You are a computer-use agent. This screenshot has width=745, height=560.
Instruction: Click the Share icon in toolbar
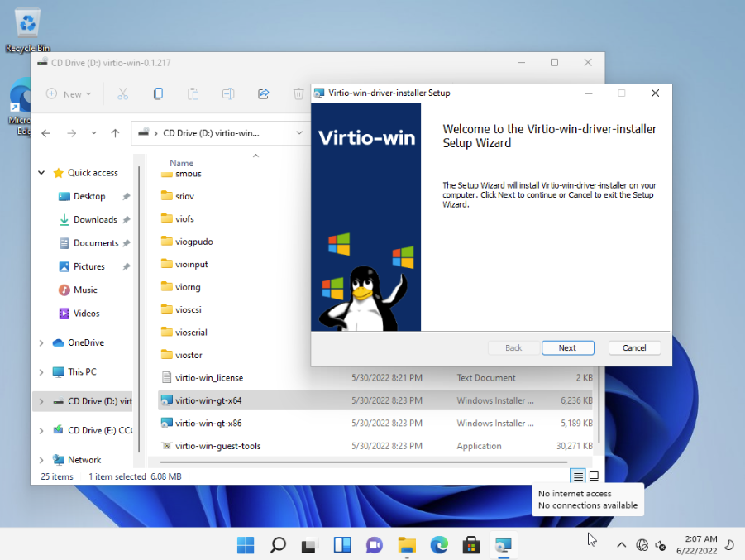click(263, 94)
